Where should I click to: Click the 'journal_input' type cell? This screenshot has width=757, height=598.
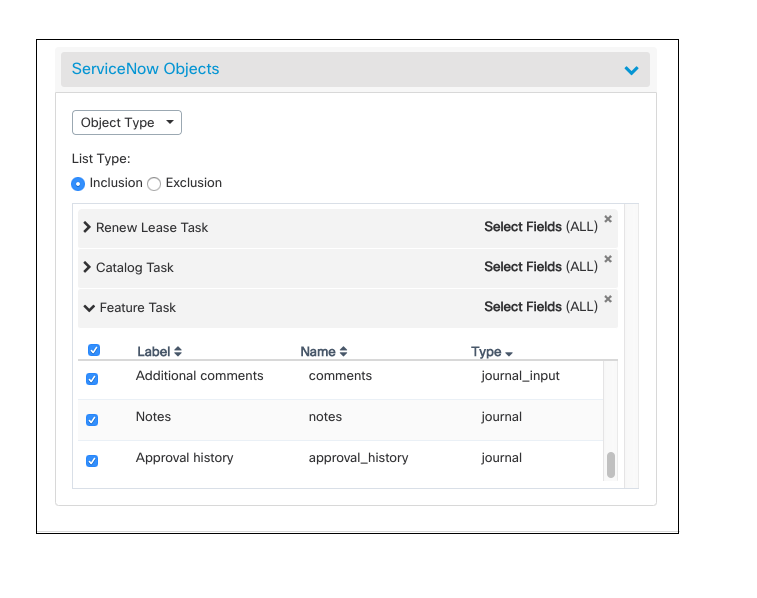coord(520,376)
